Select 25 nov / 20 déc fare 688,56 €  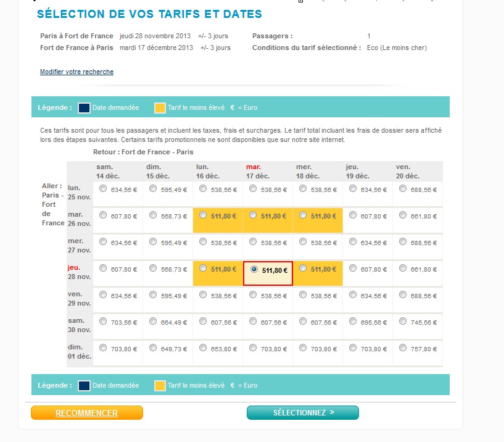click(403, 188)
